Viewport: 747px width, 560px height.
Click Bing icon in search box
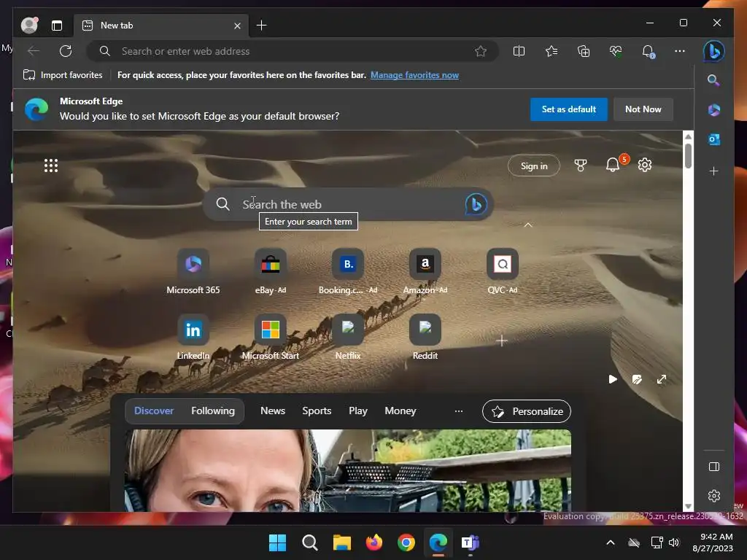click(x=476, y=204)
